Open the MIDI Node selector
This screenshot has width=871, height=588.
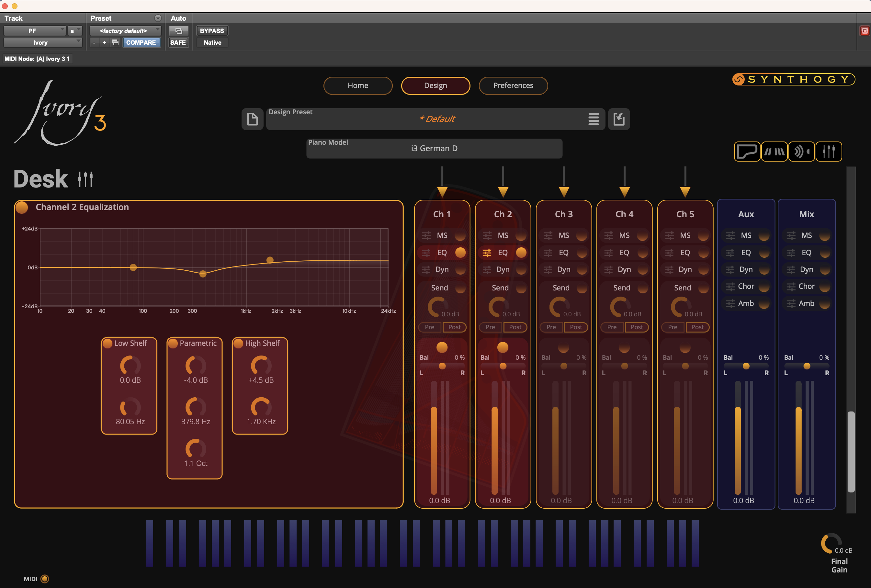(x=37, y=59)
